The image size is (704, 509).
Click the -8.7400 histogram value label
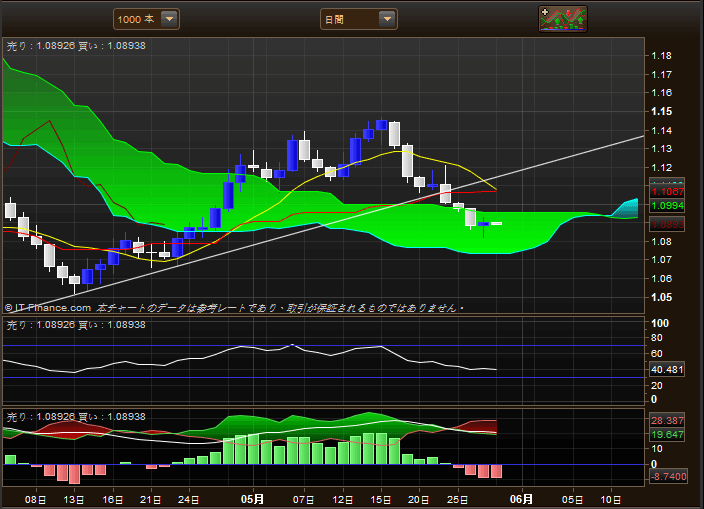[x=669, y=476]
